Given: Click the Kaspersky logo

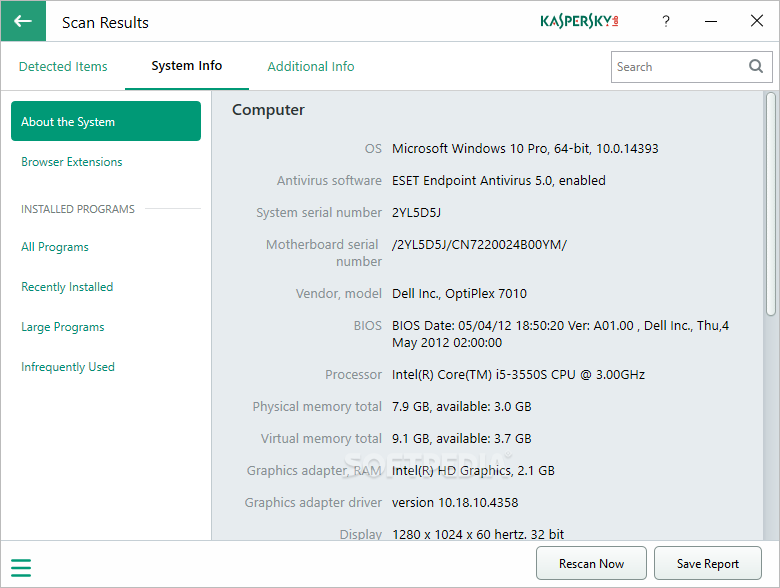Looking at the screenshot, I should 579,21.
